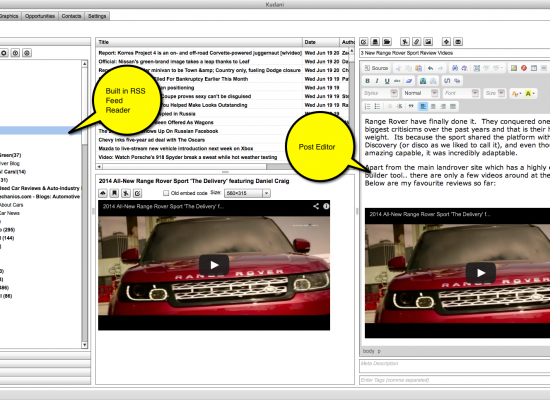Click the article list horizontal scroll-left arrow
Viewport: 550px width, 400px height.
click(99, 167)
